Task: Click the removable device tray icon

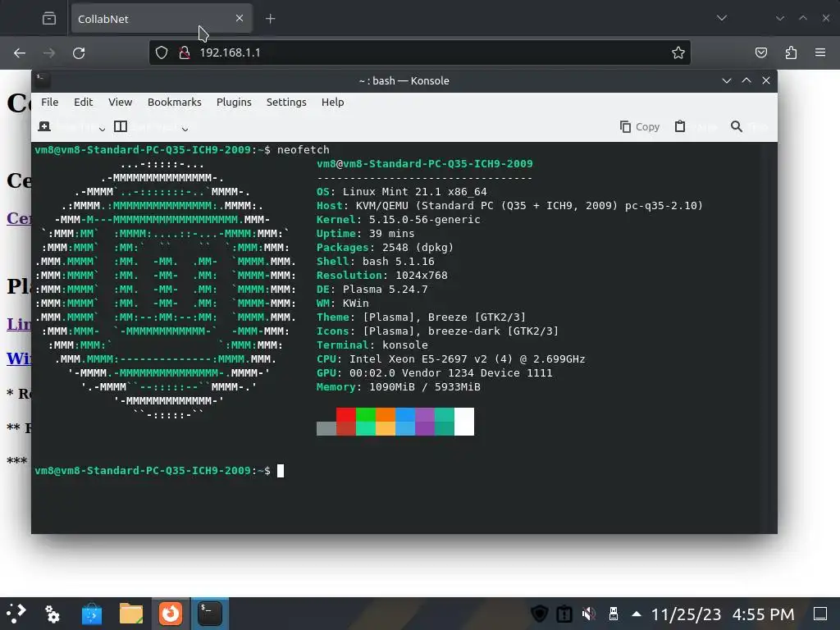Action: pos(614,614)
